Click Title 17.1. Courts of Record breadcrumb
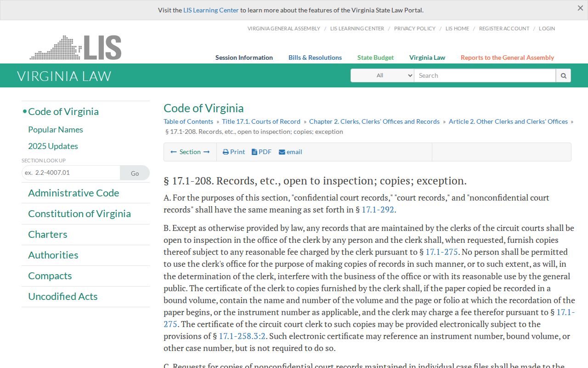The image size is (588, 368). pos(261,121)
